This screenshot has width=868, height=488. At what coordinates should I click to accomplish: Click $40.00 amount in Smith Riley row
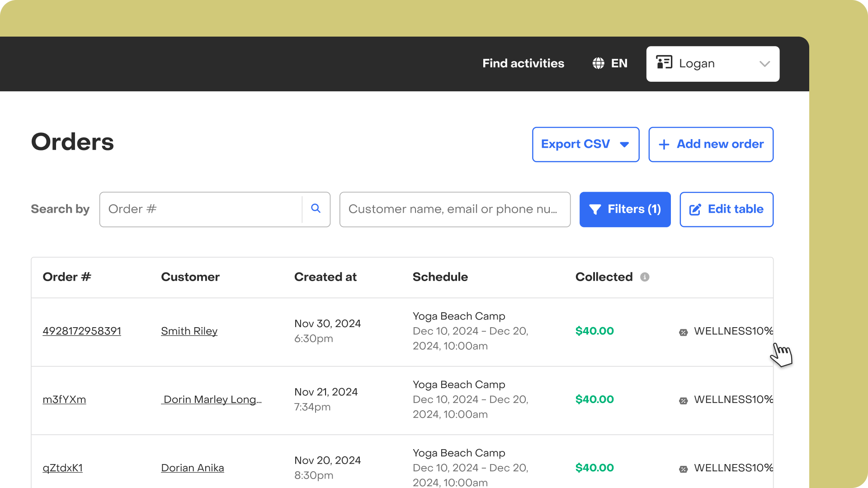[594, 331]
